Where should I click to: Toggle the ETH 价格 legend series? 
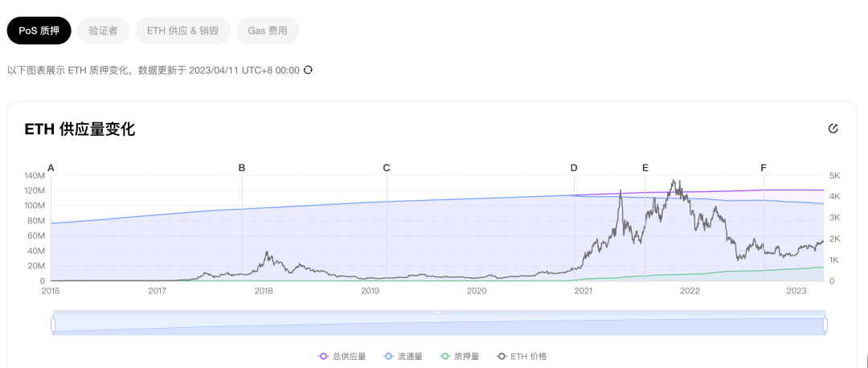(522, 356)
